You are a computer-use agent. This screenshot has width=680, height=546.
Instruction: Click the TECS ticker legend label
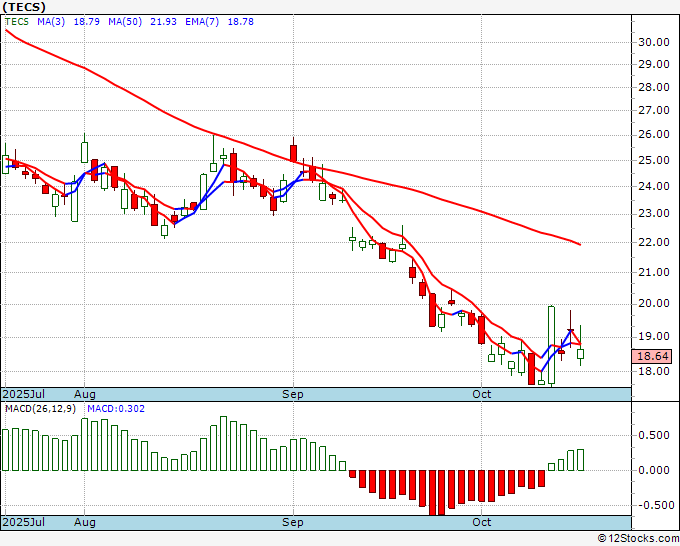coord(16,22)
